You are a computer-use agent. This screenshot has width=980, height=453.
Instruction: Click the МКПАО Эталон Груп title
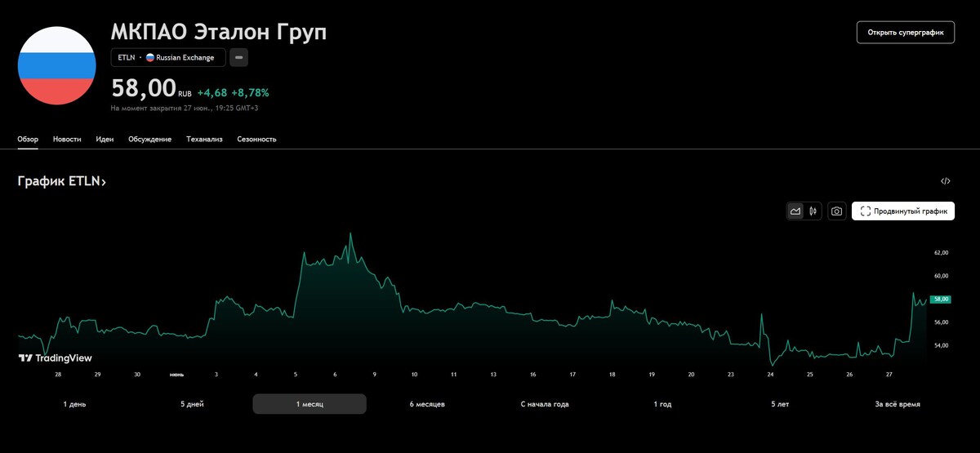tap(219, 32)
